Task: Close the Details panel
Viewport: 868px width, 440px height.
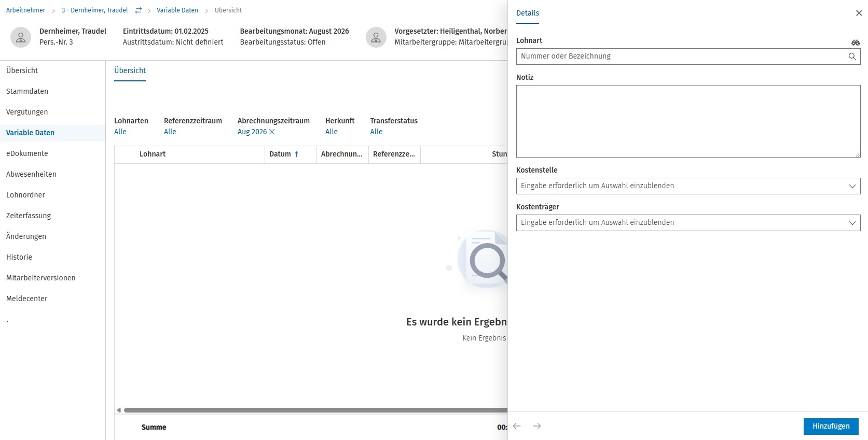Action: pyautogui.click(x=859, y=13)
